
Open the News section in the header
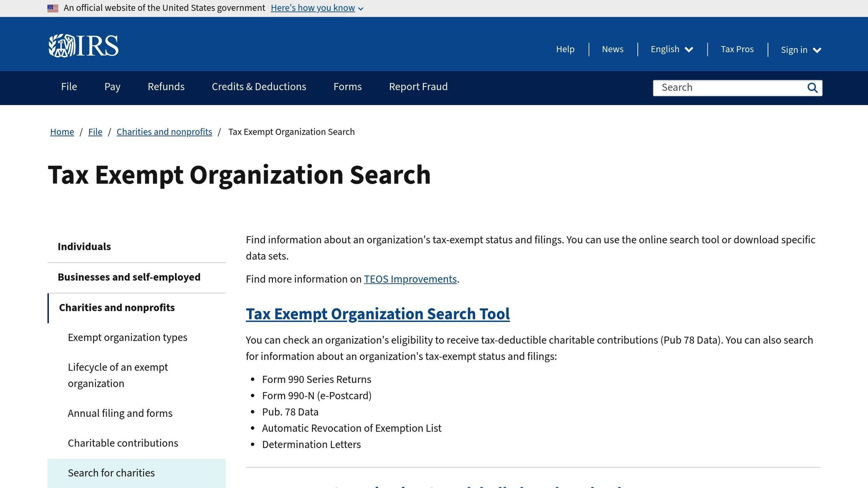pos(612,49)
